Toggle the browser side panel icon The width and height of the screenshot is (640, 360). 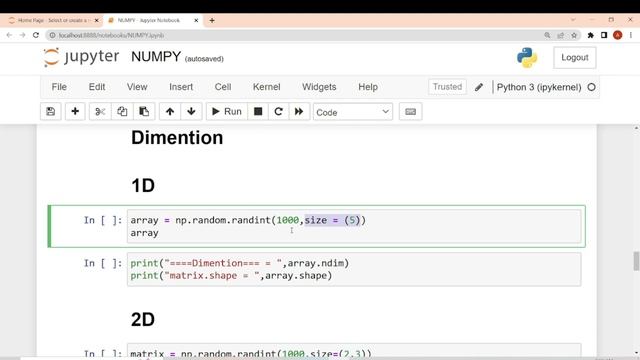[x=604, y=36]
